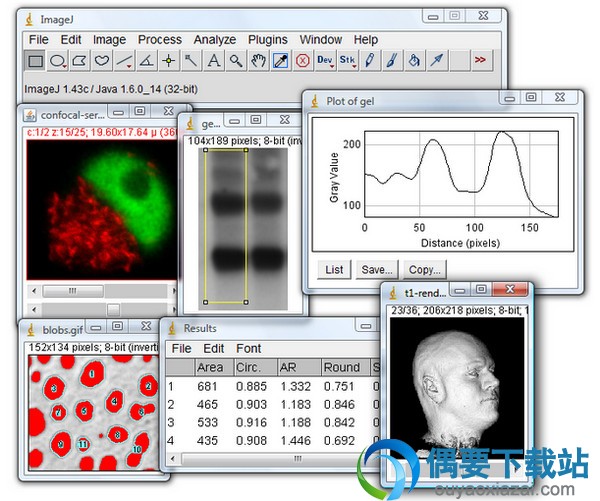Click Round value 0.692 in Results
600x501 pixels.
[339, 441]
